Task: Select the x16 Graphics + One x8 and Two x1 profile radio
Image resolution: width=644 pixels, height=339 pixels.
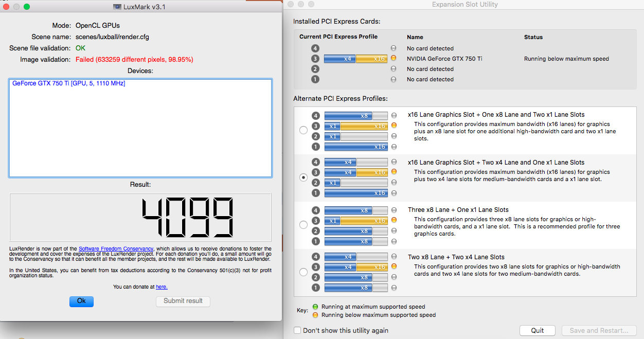Action: [x=303, y=130]
